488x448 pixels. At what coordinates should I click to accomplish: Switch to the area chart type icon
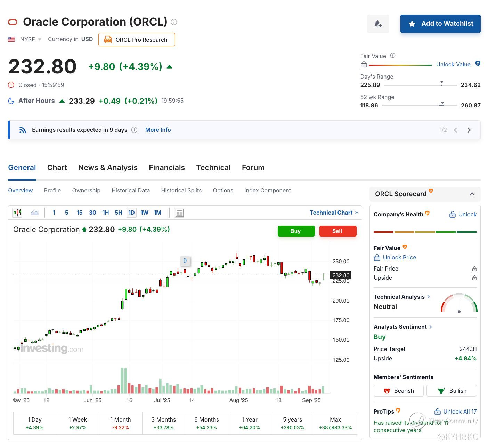pyautogui.click(x=35, y=213)
